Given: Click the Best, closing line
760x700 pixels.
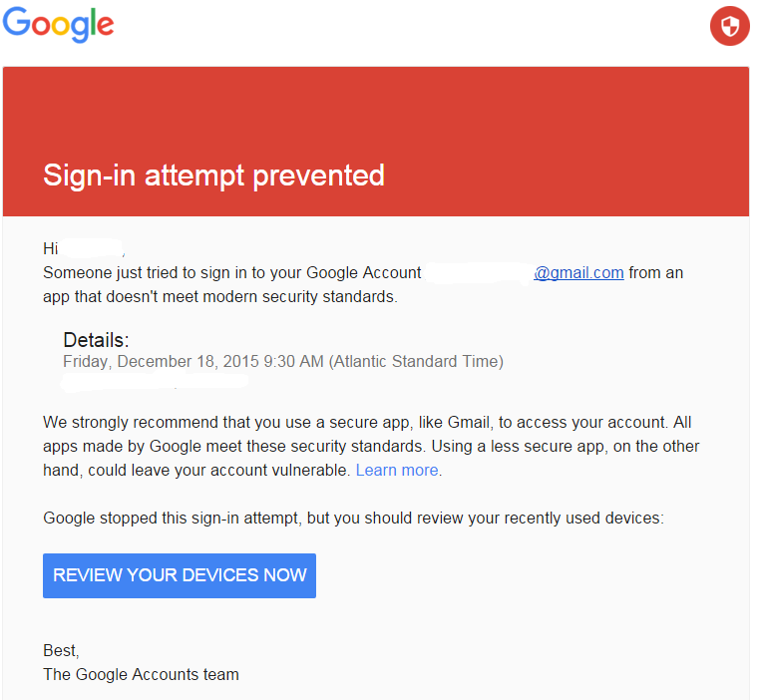Looking at the screenshot, I should tap(61, 650).
